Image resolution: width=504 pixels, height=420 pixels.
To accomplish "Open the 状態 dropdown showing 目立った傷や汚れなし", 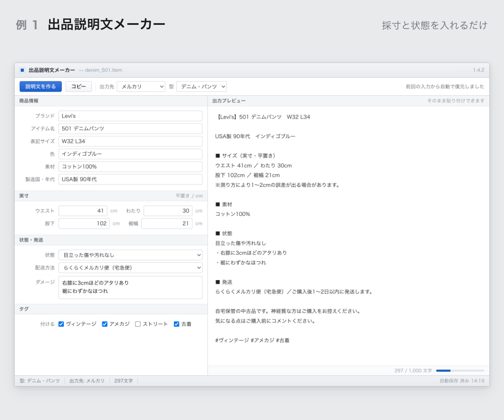I will [x=130, y=255].
